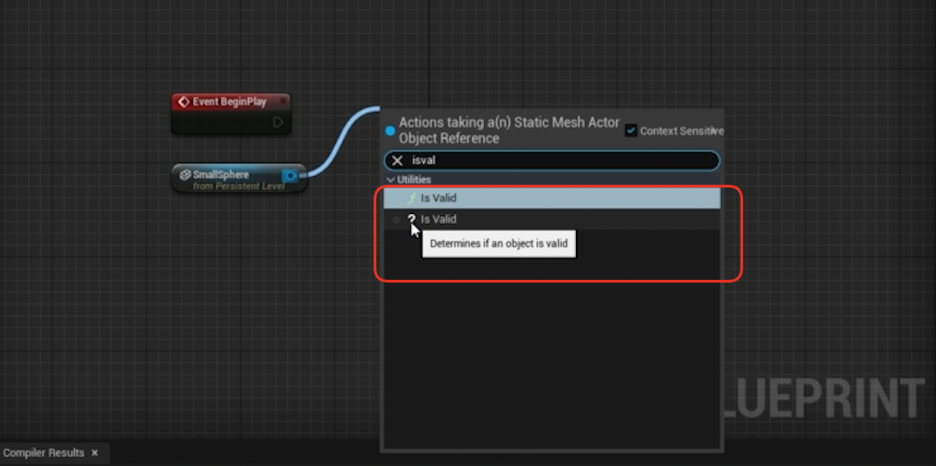Click the Event BeginPlay diamond icon

point(184,102)
